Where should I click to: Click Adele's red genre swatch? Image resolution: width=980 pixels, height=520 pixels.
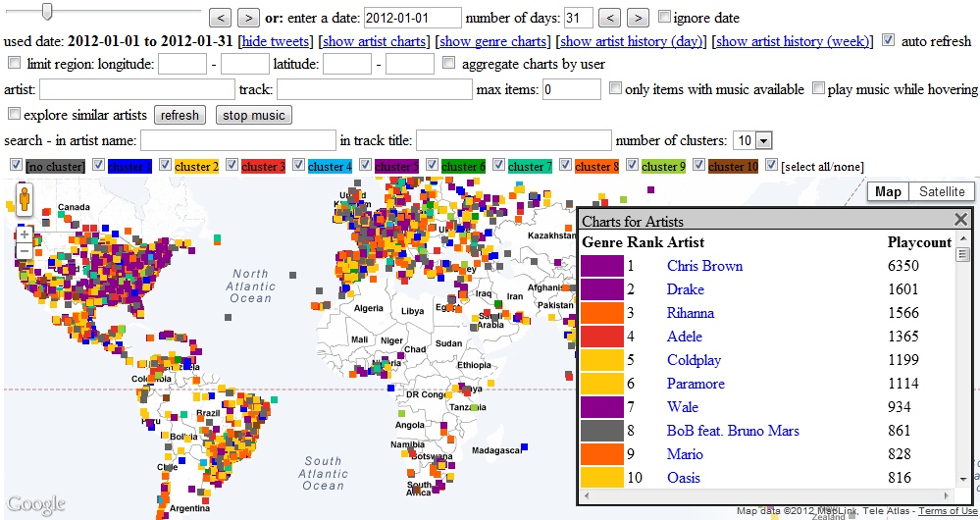click(602, 337)
